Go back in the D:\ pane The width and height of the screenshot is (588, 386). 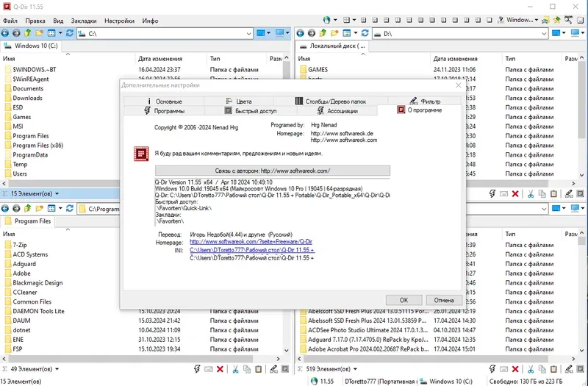point(301,33)
